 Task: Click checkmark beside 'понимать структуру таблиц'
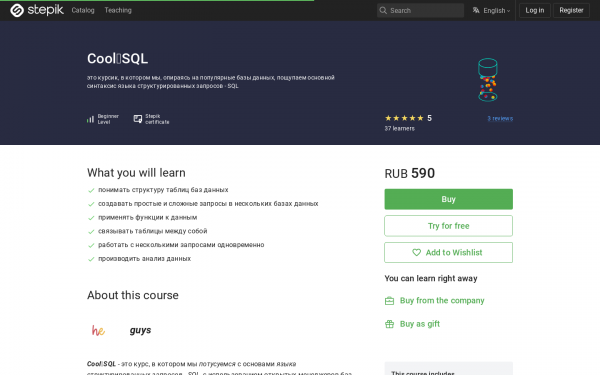[91, 190]
